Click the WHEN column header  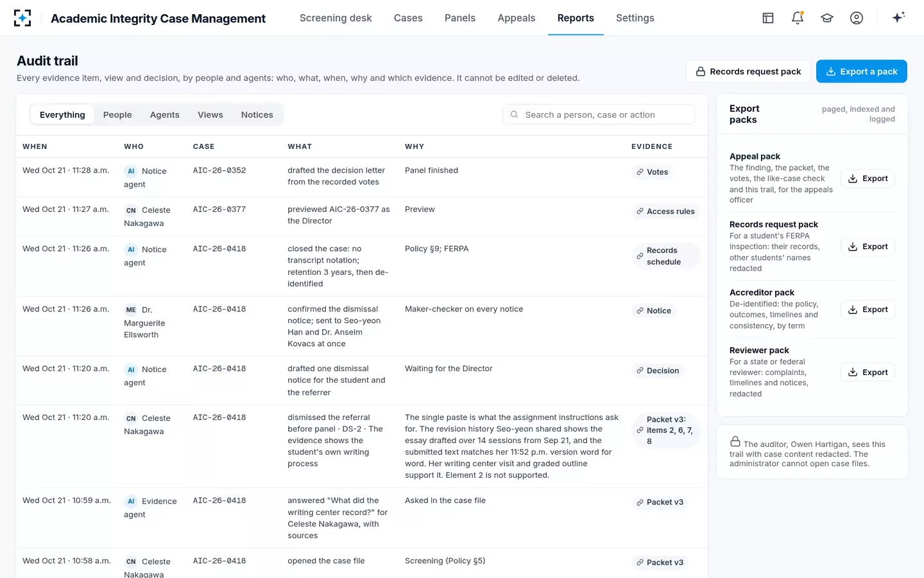[35, 146]
